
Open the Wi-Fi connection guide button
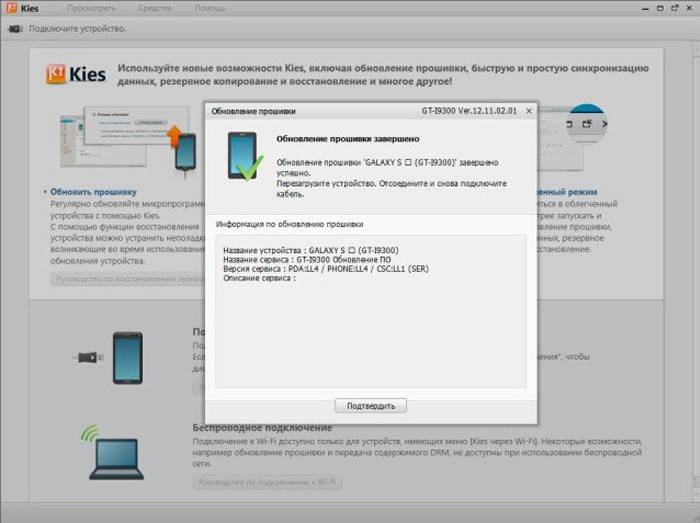[267, 482]
